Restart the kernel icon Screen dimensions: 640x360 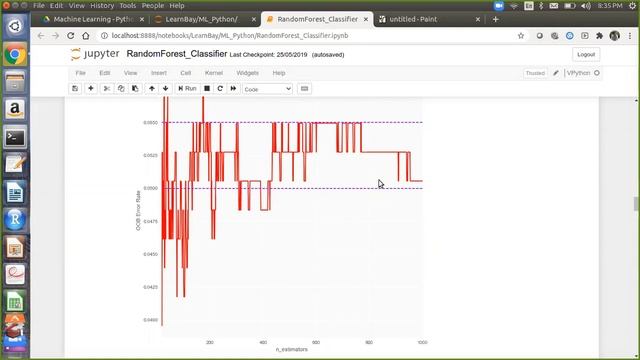pyautogui.click(x=220, y=89)
